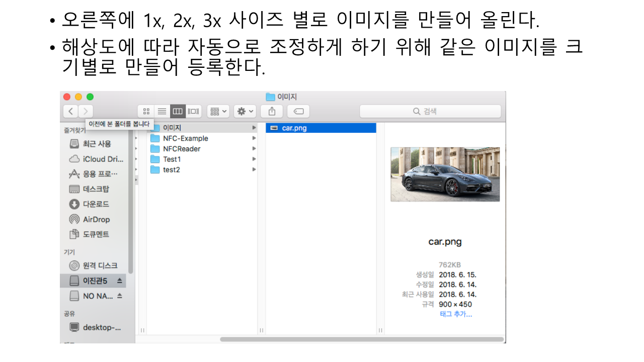Image resolution: width=644 pixels, height=362 pixels.
Task: Select the Cover Flow view button
Action: pos(194,112)
